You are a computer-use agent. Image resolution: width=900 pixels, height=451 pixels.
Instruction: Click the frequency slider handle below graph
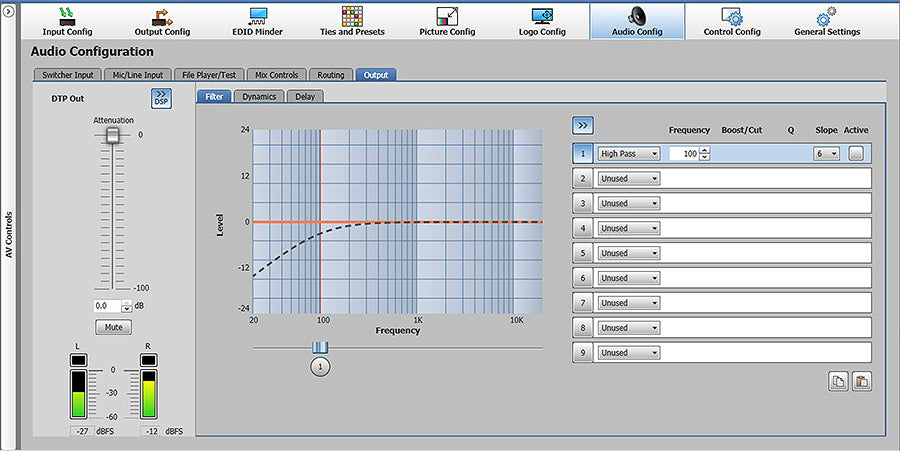pyautogui.click(x=320, y=347)
